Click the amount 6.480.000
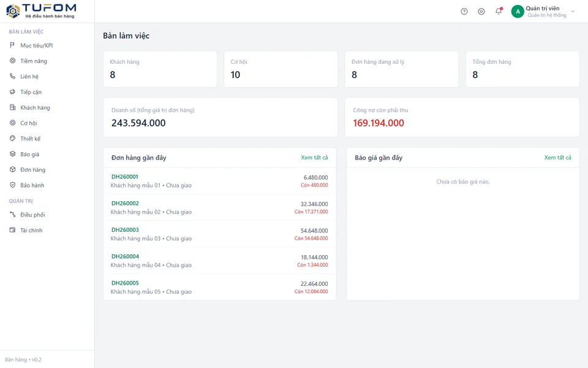The image size is (588, 368). coord(316,178)
